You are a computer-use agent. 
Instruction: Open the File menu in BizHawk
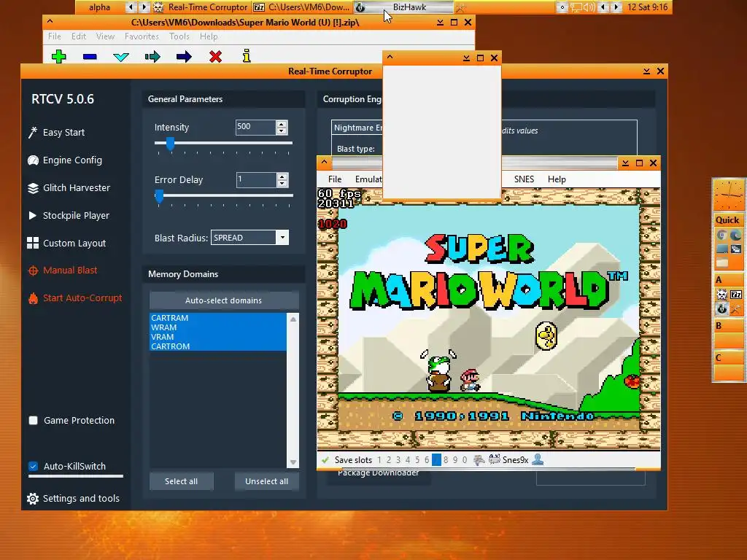coord(335,179)
